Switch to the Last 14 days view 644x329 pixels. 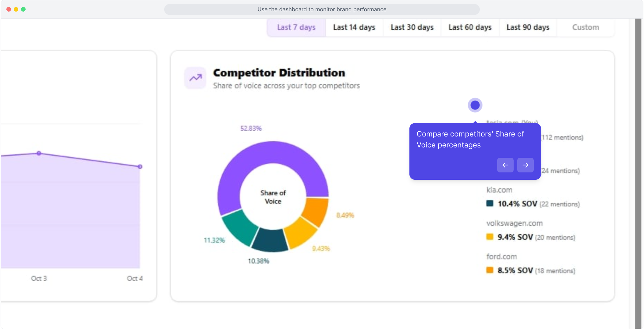click(x=354, y=27)
